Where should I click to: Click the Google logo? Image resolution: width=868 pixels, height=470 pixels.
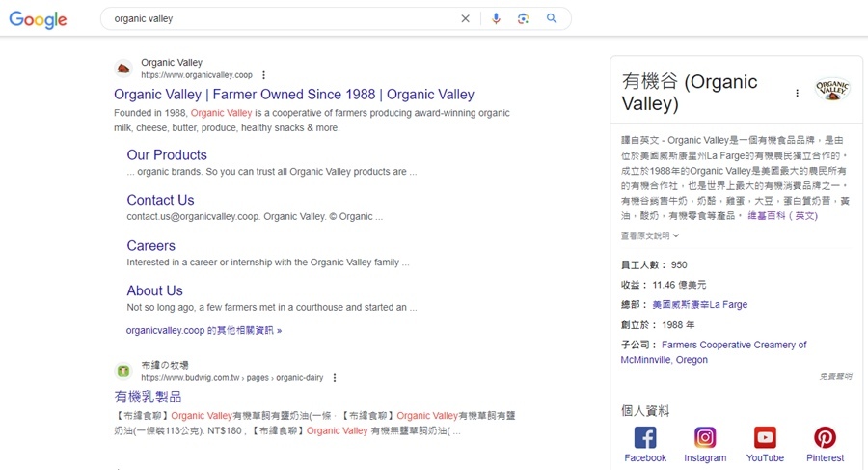tap(38, 19)
